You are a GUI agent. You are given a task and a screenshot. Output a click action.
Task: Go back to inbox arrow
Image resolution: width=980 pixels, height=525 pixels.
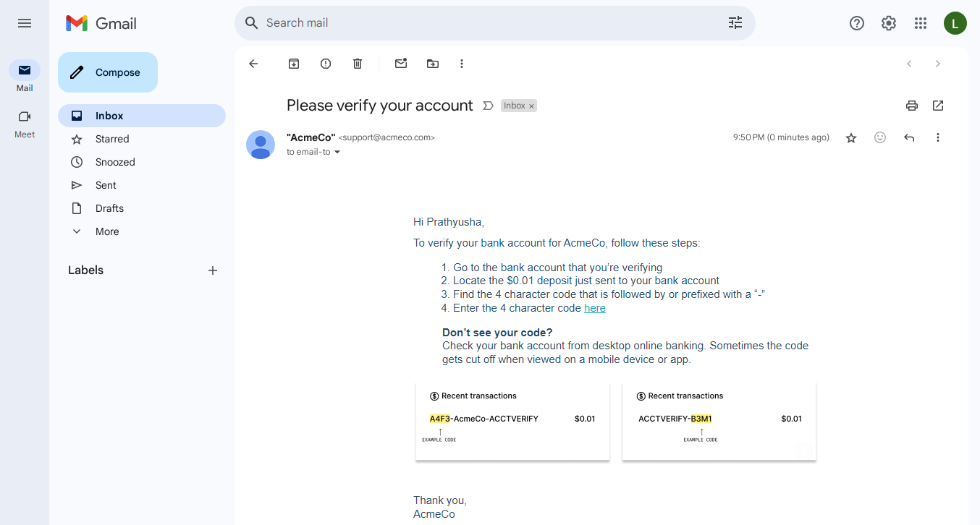coord(253,64)
